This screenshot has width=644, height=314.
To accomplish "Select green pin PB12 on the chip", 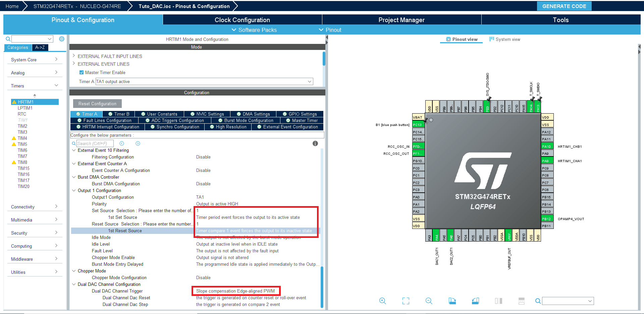I will coord(547,219).
